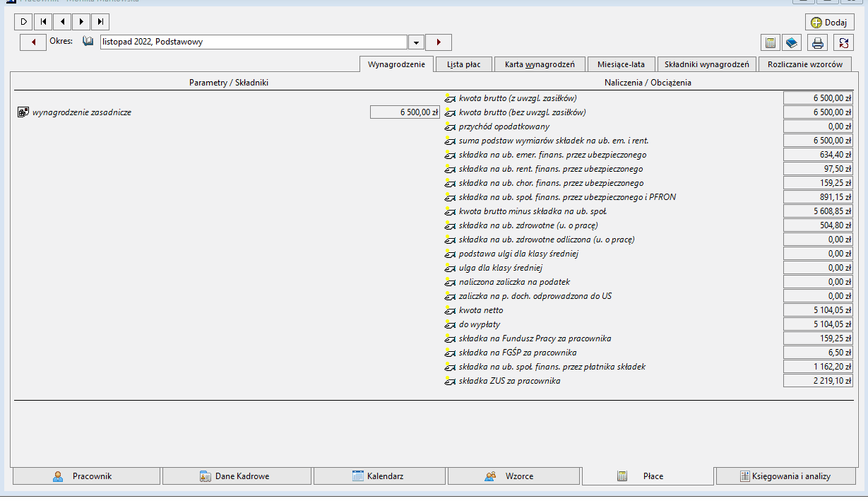This screenshot has width=868, height=501.
Task: Open the Okres book icon
Action: point(88,42)
